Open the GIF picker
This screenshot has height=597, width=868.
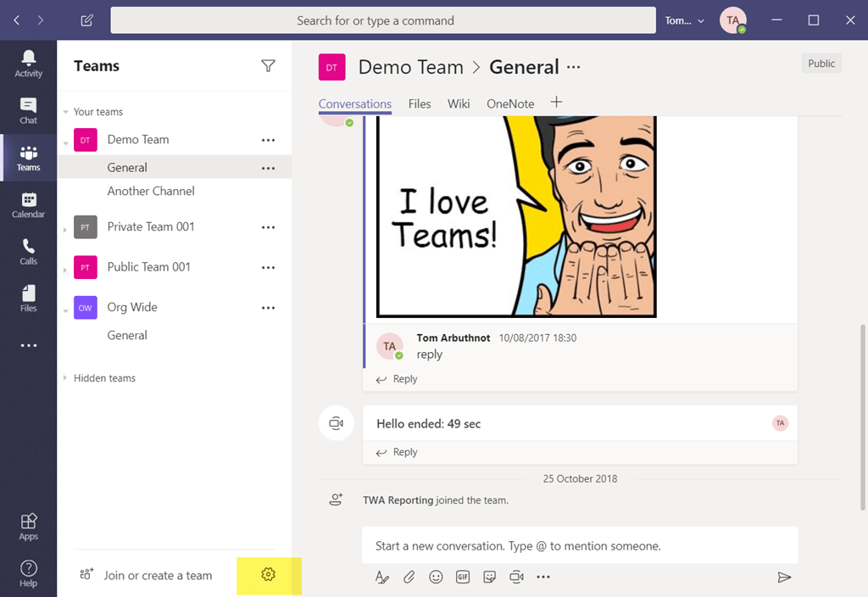click(463, 577)
